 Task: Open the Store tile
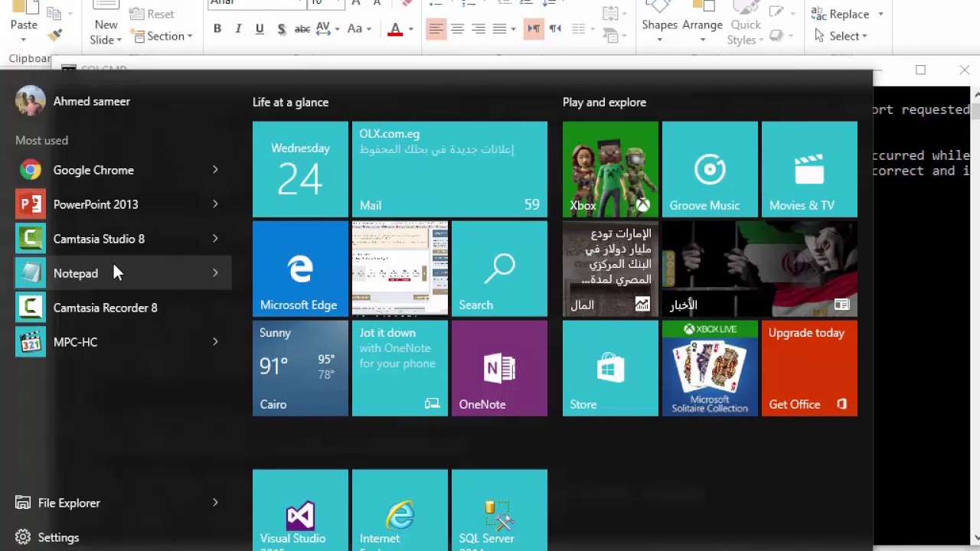(610, 368)
